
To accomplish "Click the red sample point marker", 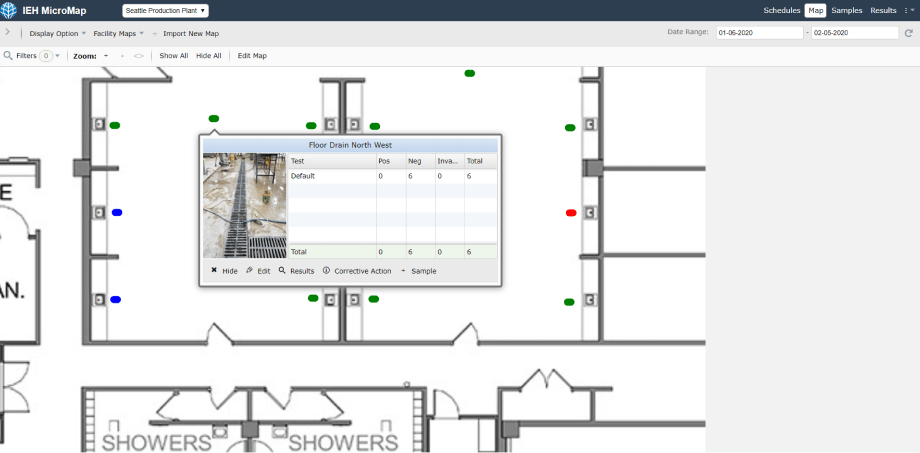I will pos(571,213).
